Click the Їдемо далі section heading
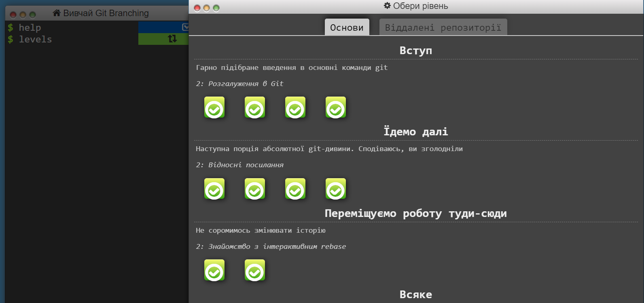 pyautogui.click(x=416, y=132)
